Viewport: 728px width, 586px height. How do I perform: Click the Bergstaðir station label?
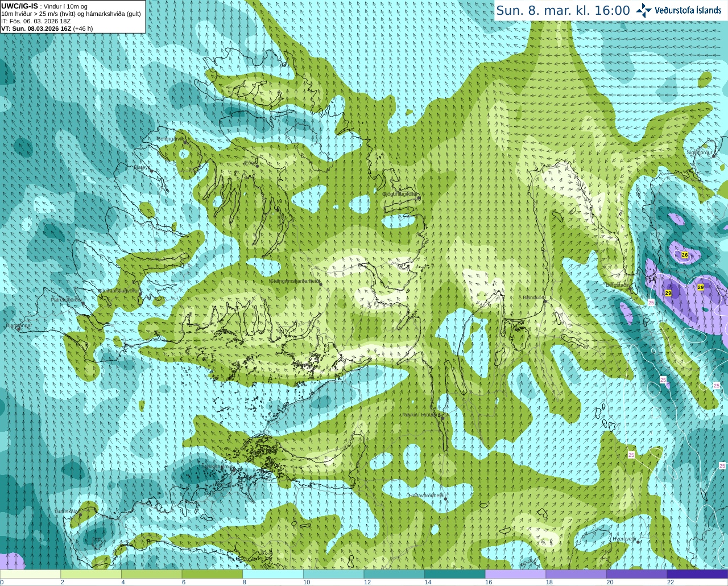tap(618, 284)
